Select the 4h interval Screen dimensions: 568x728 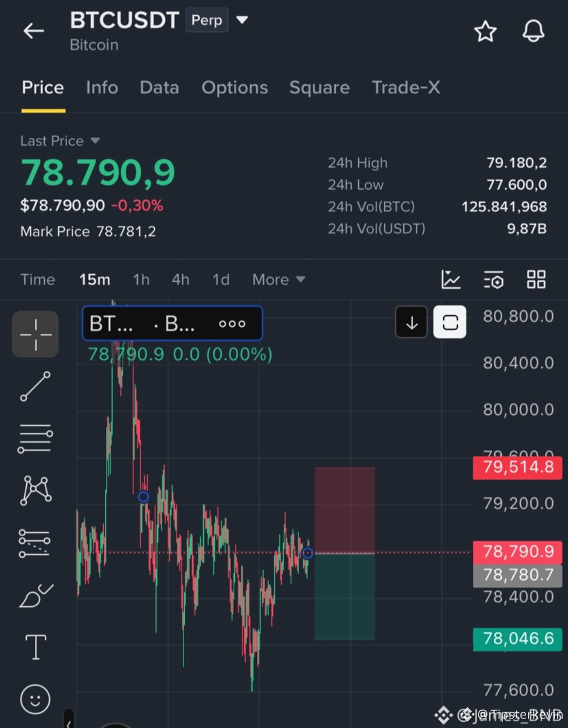click(x=181, y=280)
